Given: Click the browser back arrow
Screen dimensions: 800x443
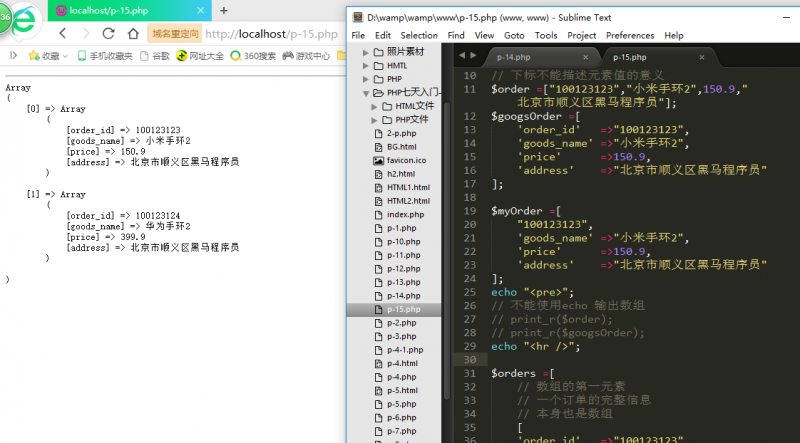Looking at the screenshot, I should pos(64,33).
